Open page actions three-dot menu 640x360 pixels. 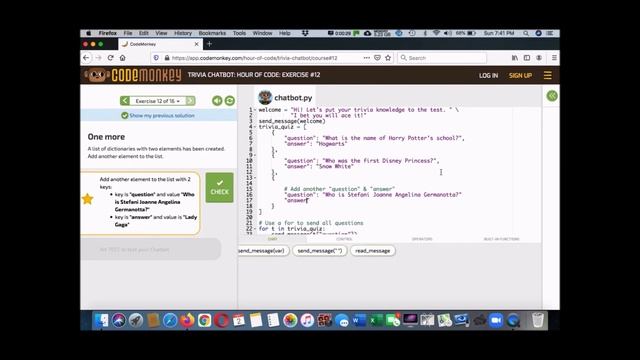[x=367, y=58]
